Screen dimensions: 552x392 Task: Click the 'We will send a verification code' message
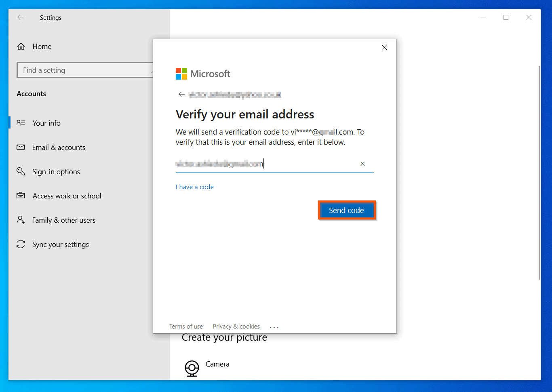coord(270,137)
